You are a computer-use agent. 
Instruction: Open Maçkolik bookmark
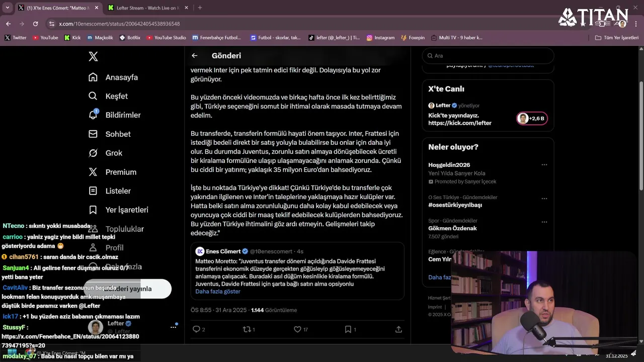click(100, 38)
